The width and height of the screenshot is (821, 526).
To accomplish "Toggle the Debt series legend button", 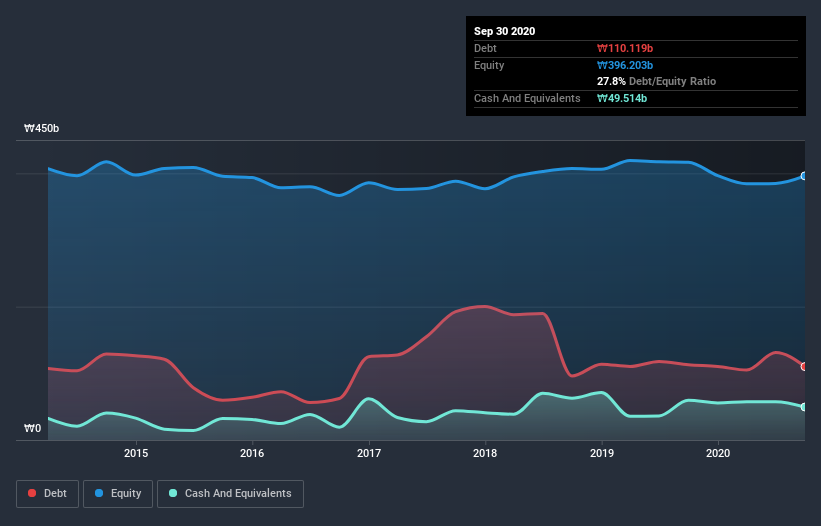I will pyautogui.click(x=48, y=494).
